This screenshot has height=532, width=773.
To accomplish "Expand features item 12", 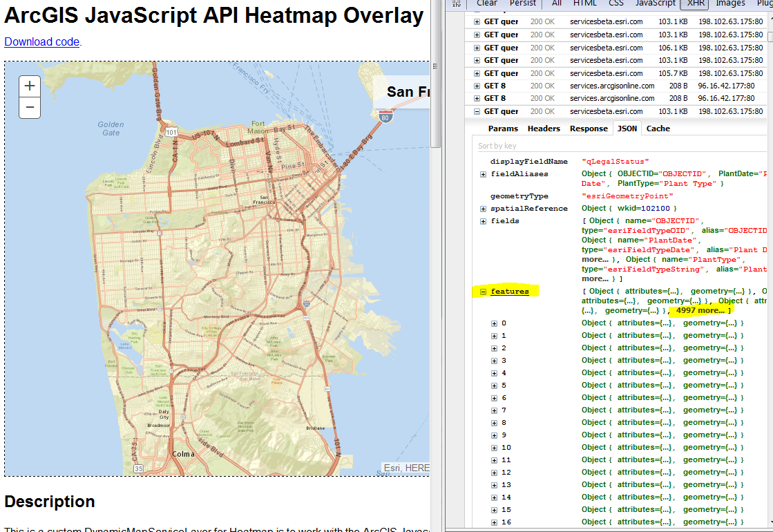I will pyautogui.click(x=494, y=473).
